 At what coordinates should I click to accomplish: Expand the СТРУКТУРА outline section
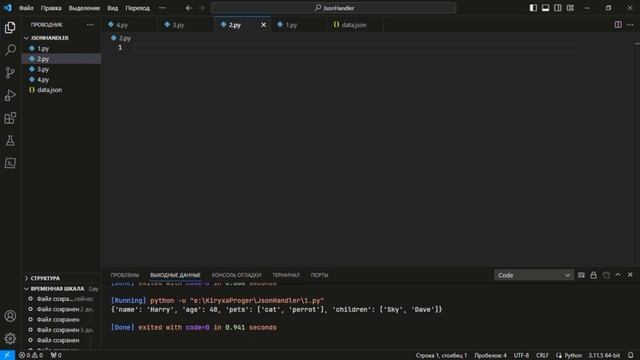(x=61, y=278)
